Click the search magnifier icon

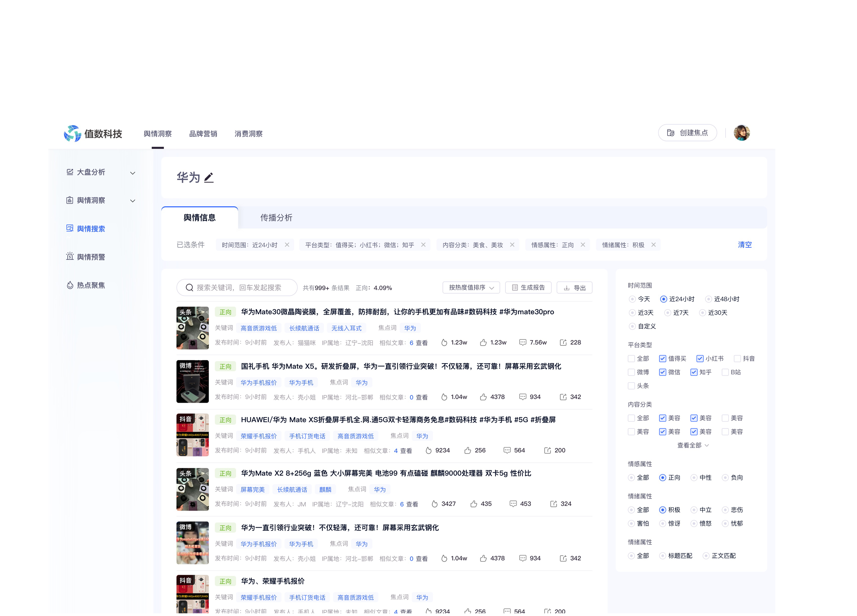click(x=190, y=288)
